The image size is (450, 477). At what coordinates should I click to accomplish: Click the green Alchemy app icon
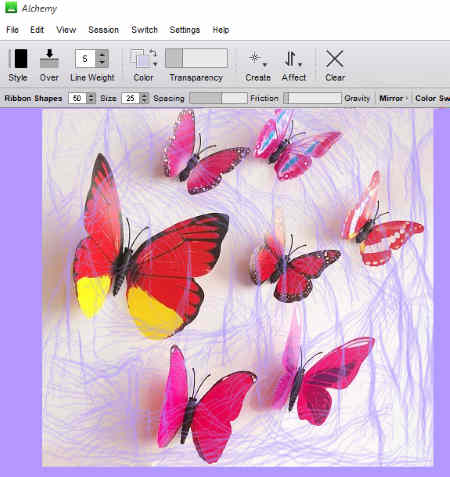[x=11, y=8]
